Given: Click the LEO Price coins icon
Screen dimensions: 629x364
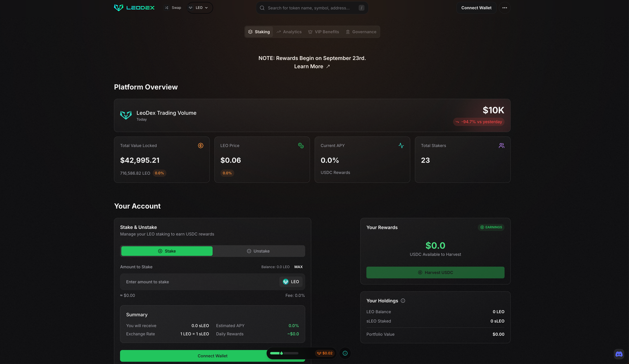Looking at the screenshot, I should pos(301,145).
